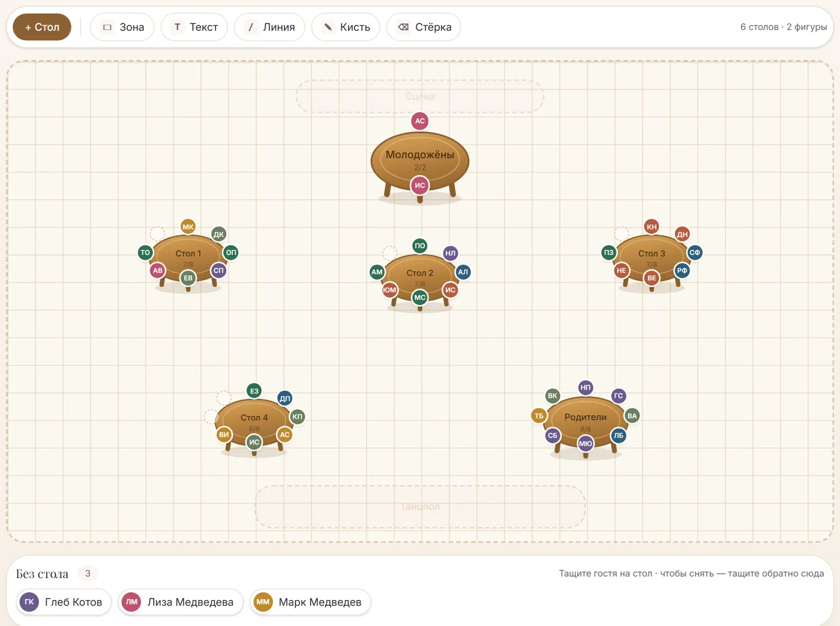The width and height of the screenshot is (840, 626).
Task: Select the Молодожёны table
Action: (x=420, y=162)
